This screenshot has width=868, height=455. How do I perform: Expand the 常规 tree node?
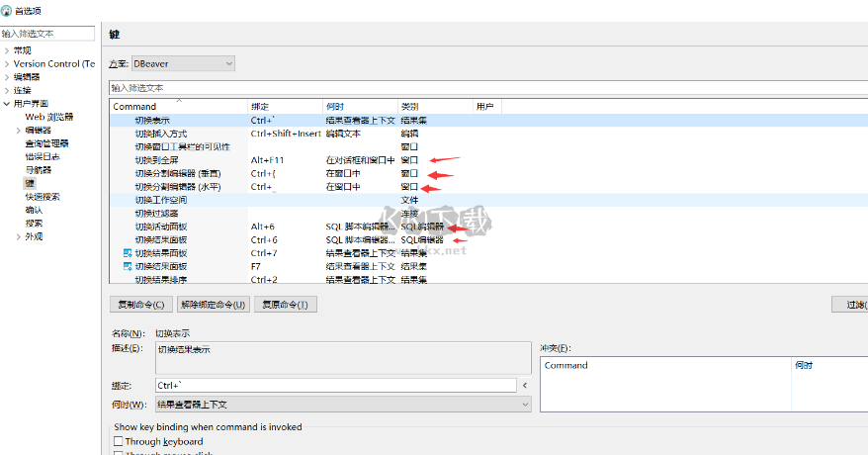tap(7, 50)
